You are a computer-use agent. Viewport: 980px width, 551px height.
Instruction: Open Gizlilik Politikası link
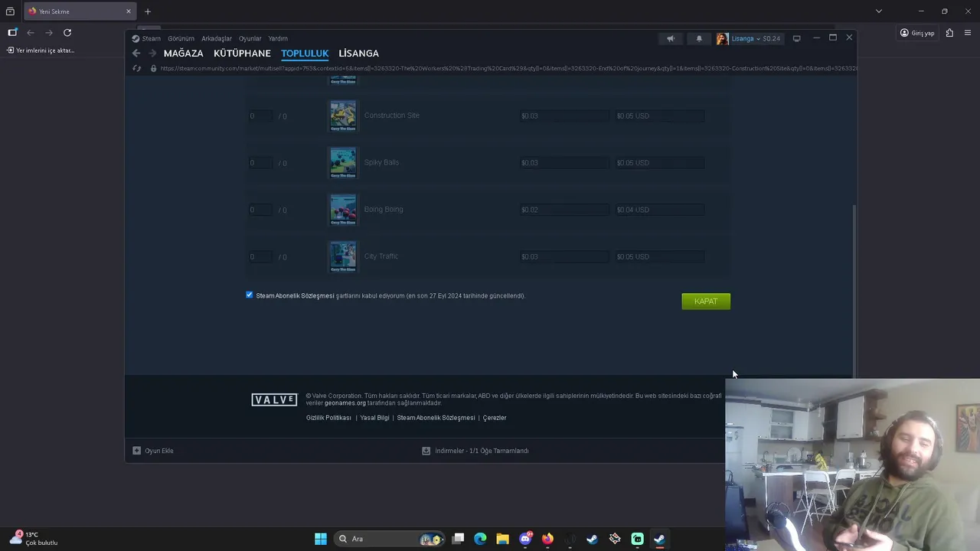click(328, 418)
